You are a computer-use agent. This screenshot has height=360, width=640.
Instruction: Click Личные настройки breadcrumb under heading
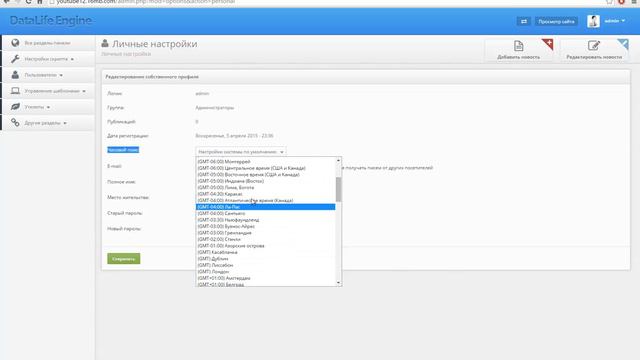click(x=126, y=54)
